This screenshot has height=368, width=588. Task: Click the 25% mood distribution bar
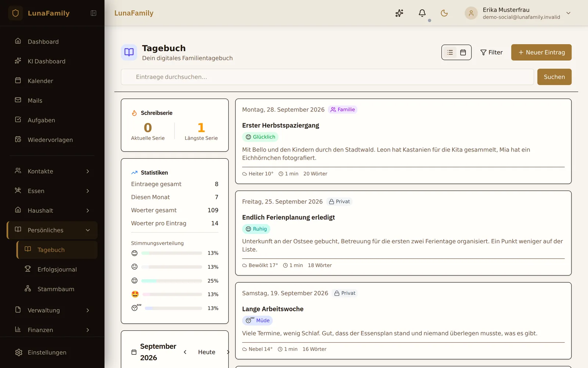pos(172,281)
